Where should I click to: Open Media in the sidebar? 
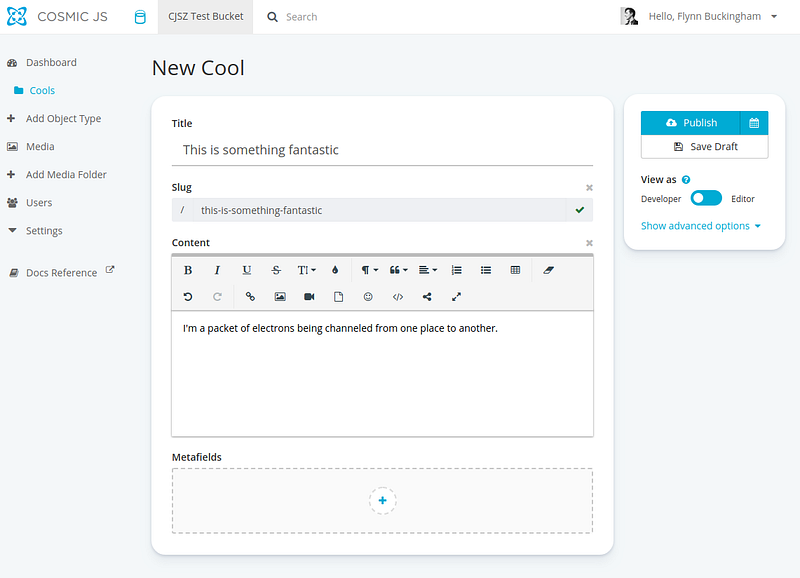pos(40,147)
